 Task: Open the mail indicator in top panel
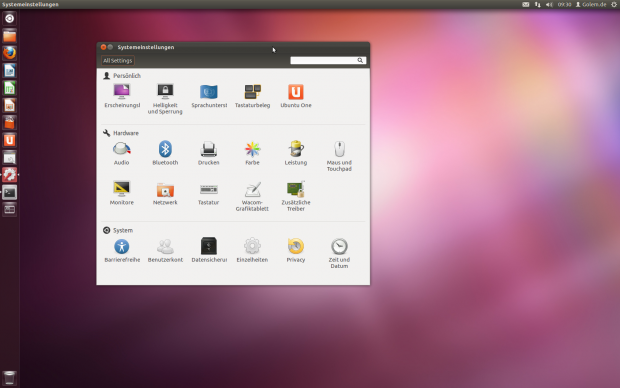point(525,4)
